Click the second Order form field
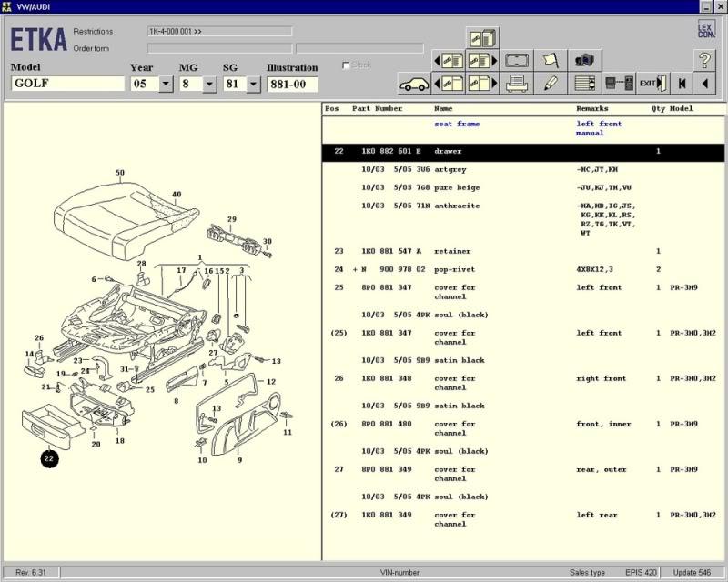 [359, 48]
